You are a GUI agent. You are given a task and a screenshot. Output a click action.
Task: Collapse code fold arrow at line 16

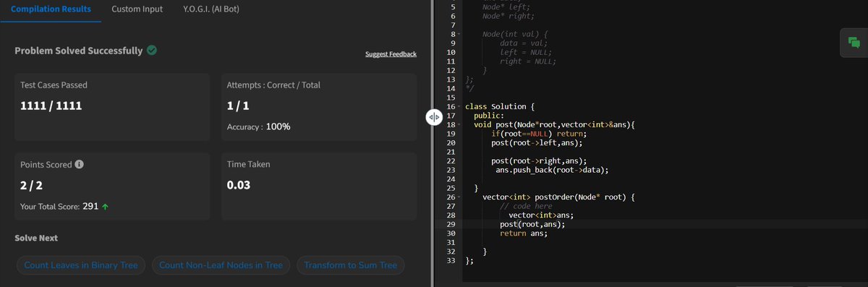pyautogui.click(x=458, y=106)
